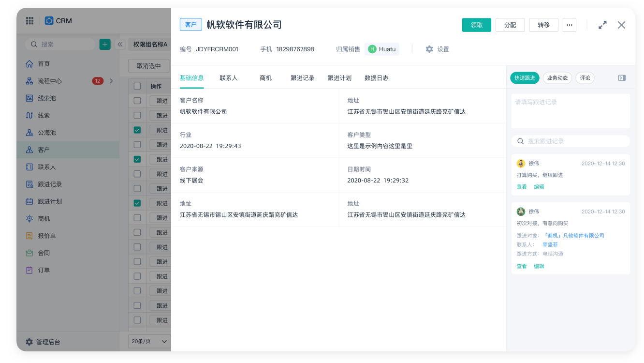Uncheck the third row checked checkbox
Image resolution: width=644 pixels, height=363 pixels.
click(x=137, y=130)
